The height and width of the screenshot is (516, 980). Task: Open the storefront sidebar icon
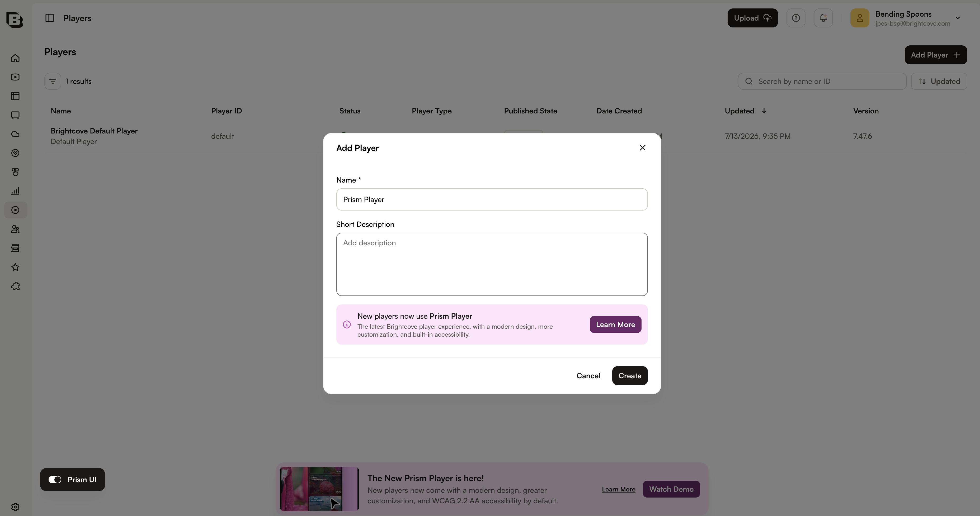(15, 248)
